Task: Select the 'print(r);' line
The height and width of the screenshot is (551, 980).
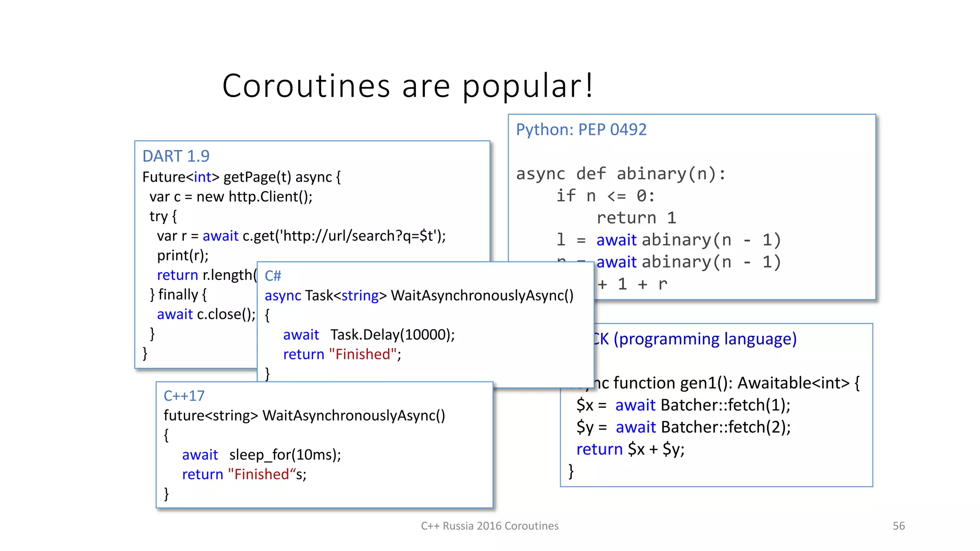Action: point(183,255)
